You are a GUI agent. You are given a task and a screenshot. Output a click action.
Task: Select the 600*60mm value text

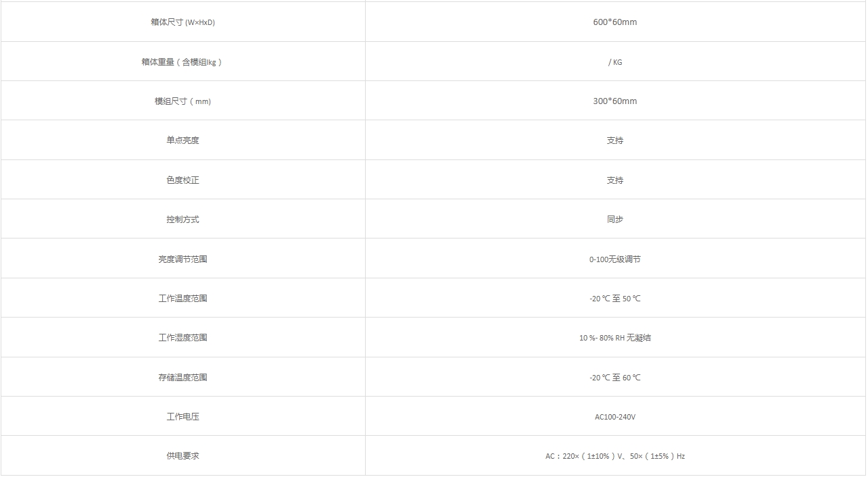tap(614, 22)
